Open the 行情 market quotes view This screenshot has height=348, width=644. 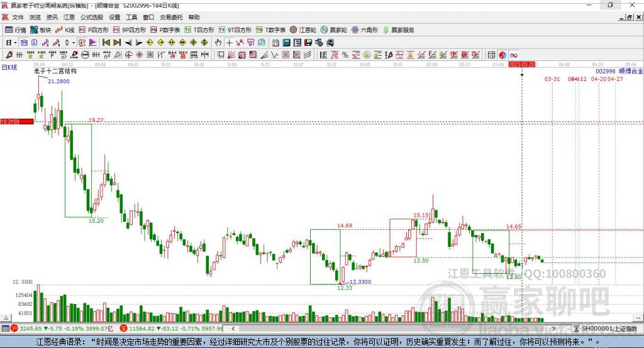(x=16, y=30)
